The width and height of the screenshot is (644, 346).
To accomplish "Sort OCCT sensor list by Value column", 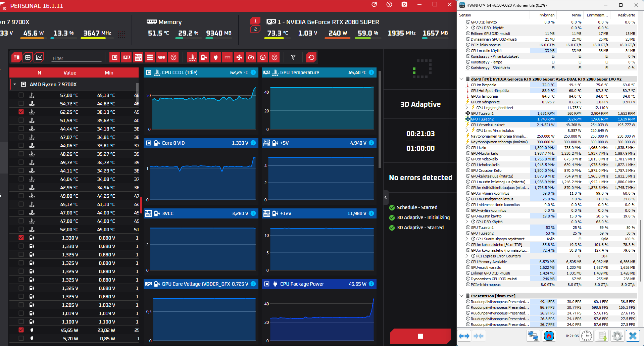I will 70,73.
